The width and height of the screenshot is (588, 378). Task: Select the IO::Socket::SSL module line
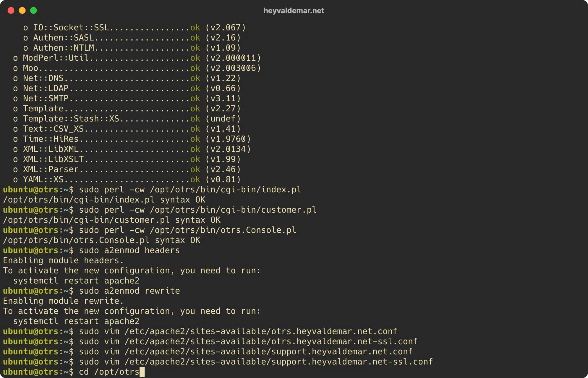[134, 28]
